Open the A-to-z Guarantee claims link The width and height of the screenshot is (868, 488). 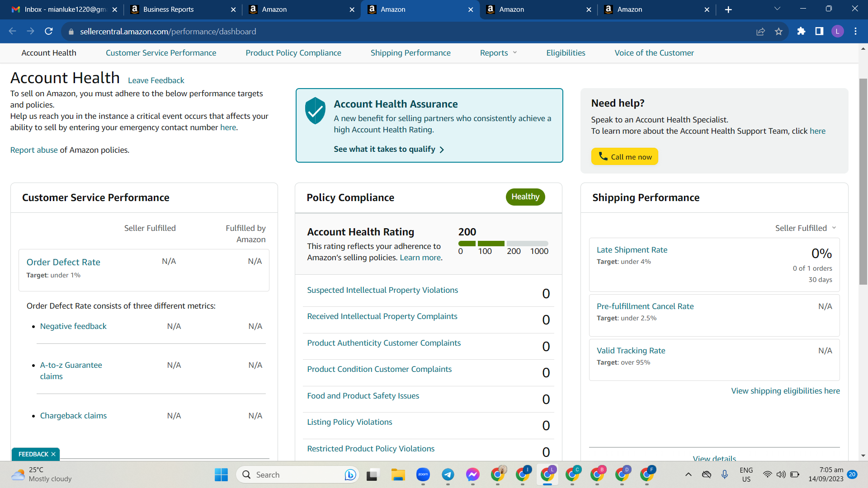[x=71, y=371]
